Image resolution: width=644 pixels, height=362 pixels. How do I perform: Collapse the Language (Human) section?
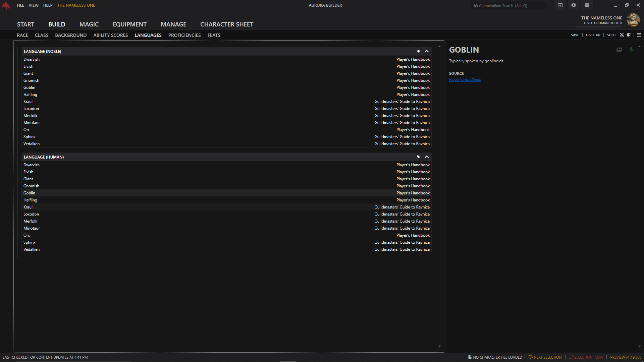pos(427,157)
